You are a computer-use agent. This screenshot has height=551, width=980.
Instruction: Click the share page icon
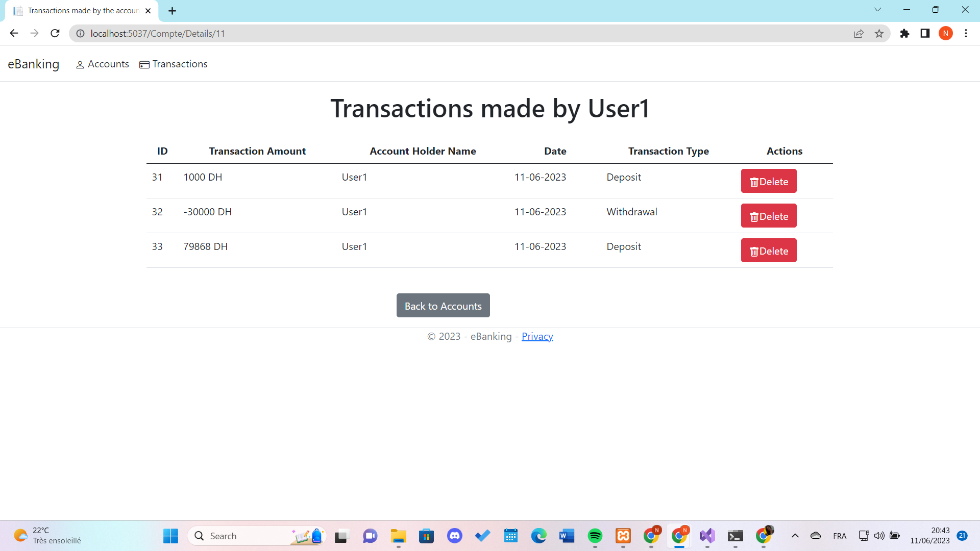tap(859, 33)
